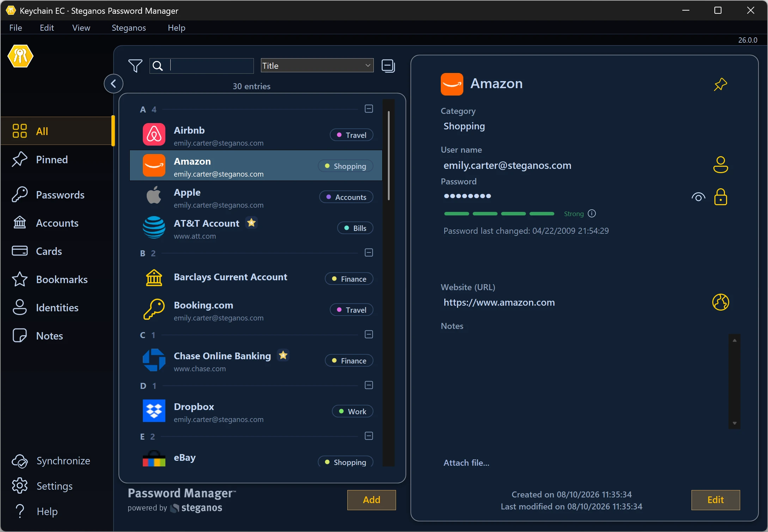
Task: Copy password using the padlock icon
Action: [x=720, y=197]
